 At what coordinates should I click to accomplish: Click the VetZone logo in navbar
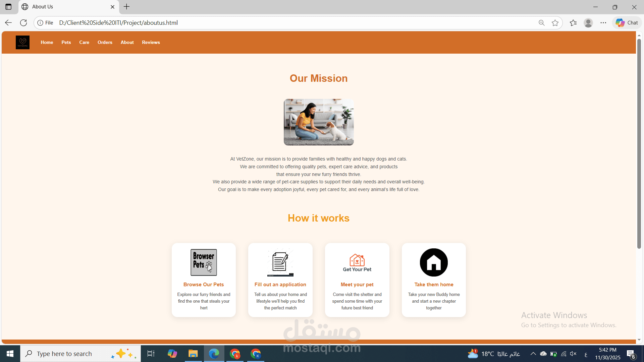point(22,43)
